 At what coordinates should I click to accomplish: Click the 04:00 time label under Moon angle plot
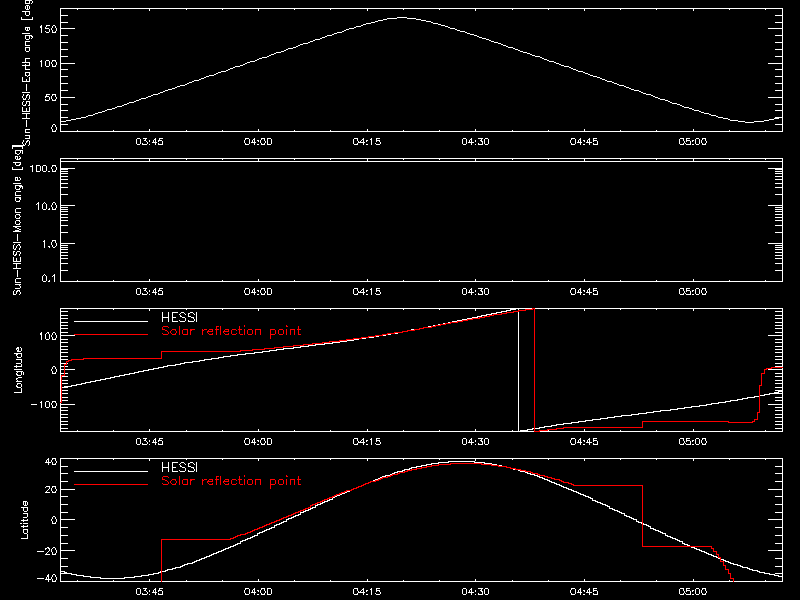point(258,291)
